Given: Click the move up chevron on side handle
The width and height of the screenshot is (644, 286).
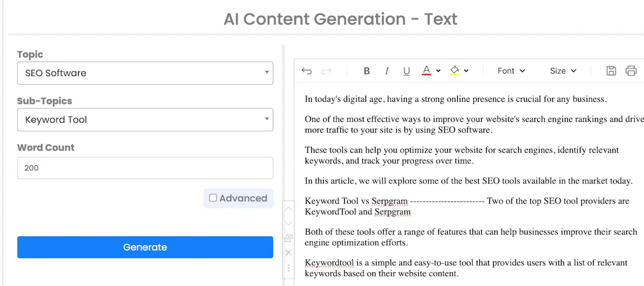Looking at the screenshot, I should tap(289, 209).
